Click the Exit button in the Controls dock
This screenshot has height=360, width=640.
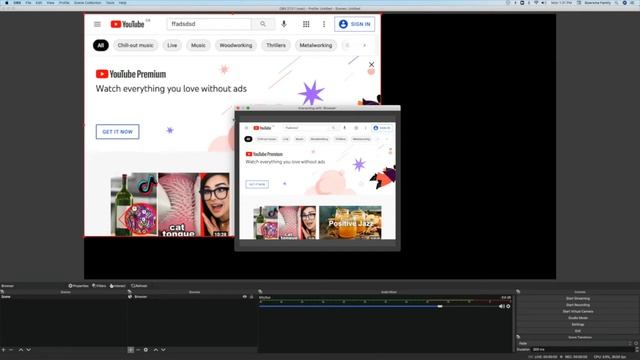pyautogui.click(x=578, y=331)
